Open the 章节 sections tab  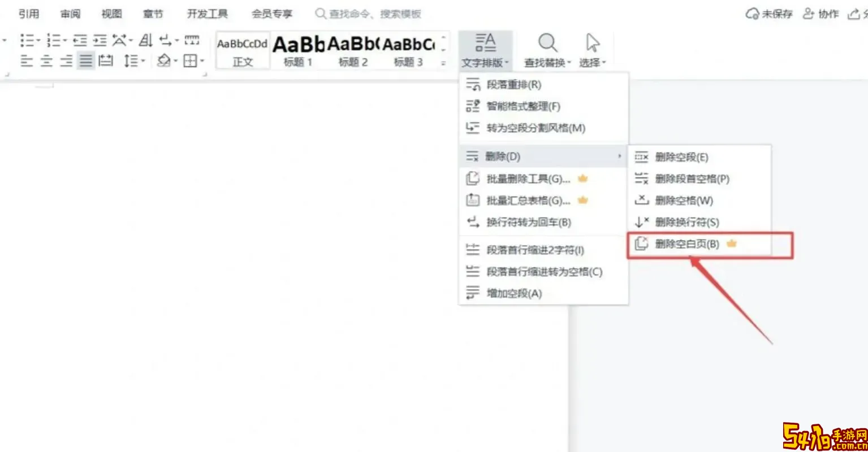click(153, 14)
